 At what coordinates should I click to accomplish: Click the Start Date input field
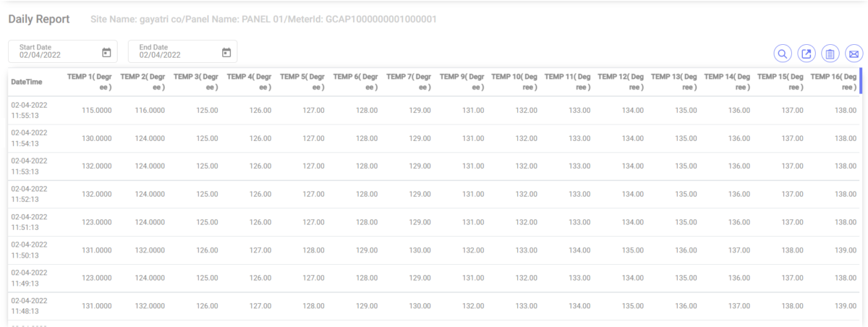[62, 51]
